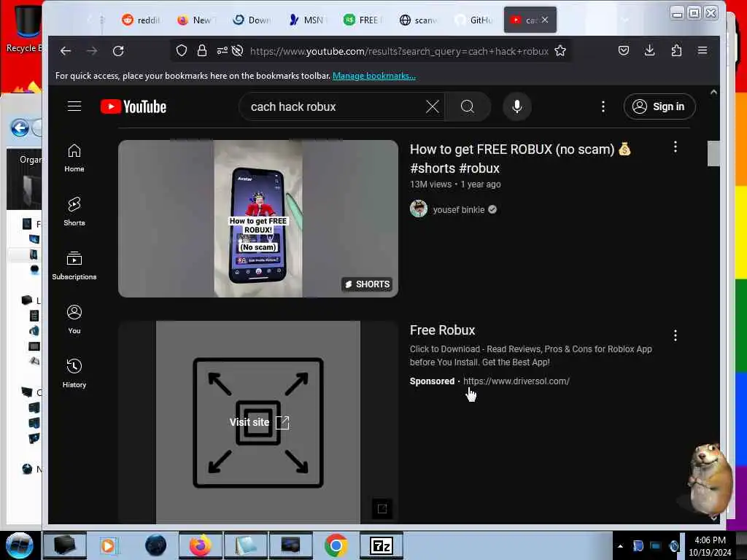
Task: Open History in the YouTube sidebar
Action: (x=74, y=373)
